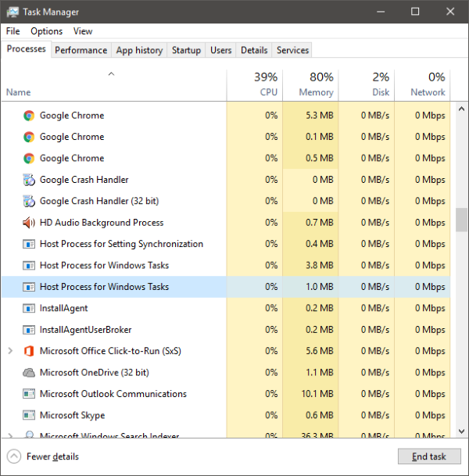Click the scrollbar up arrow

pos(461,109)
